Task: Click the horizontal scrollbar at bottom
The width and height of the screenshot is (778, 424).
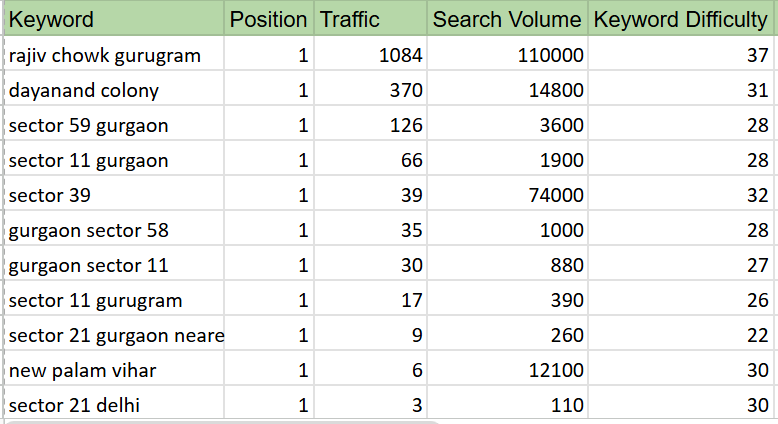Action: [x=223, y=422]
